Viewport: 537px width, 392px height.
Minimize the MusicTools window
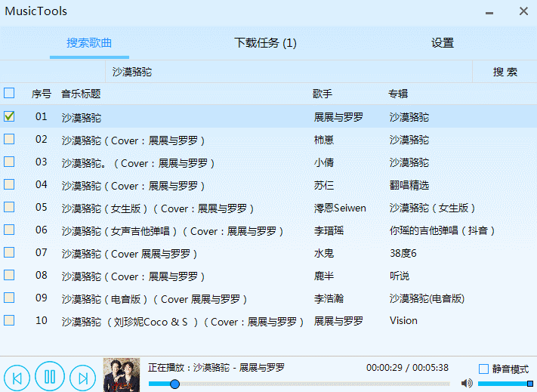[490, 12]
